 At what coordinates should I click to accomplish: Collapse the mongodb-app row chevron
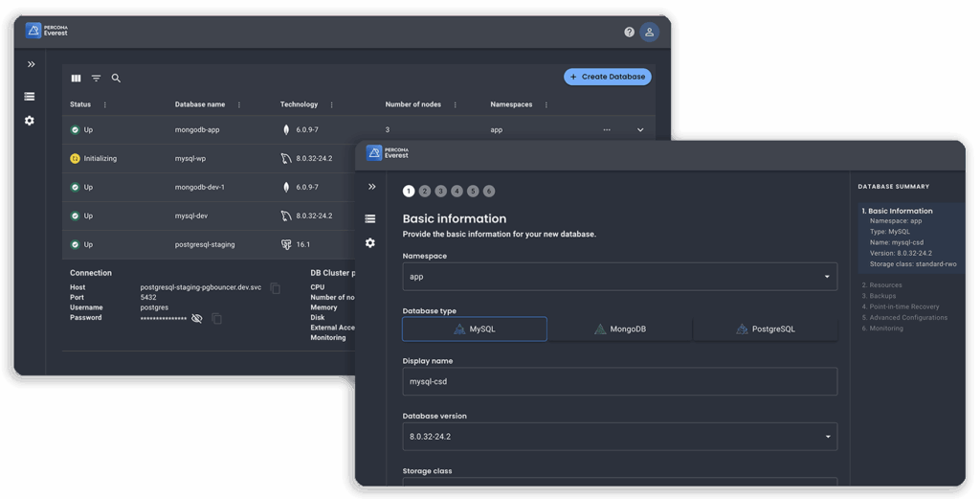(640, 130)
